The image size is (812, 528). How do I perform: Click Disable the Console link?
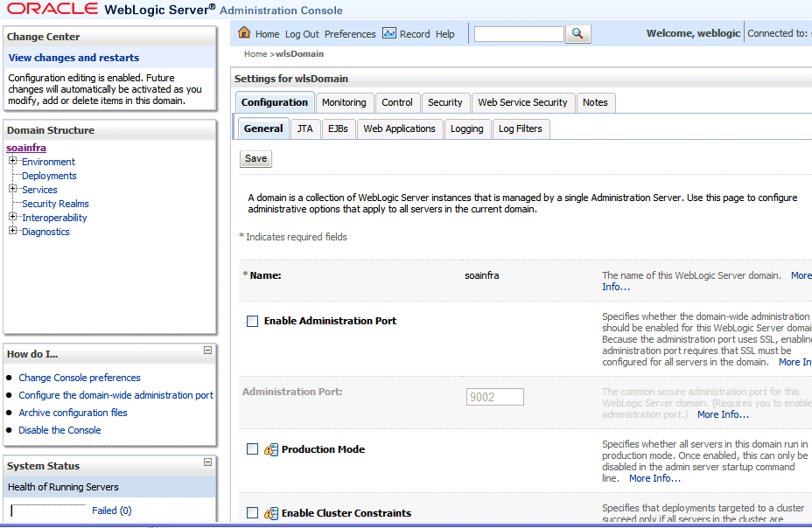tap(59, 430)
